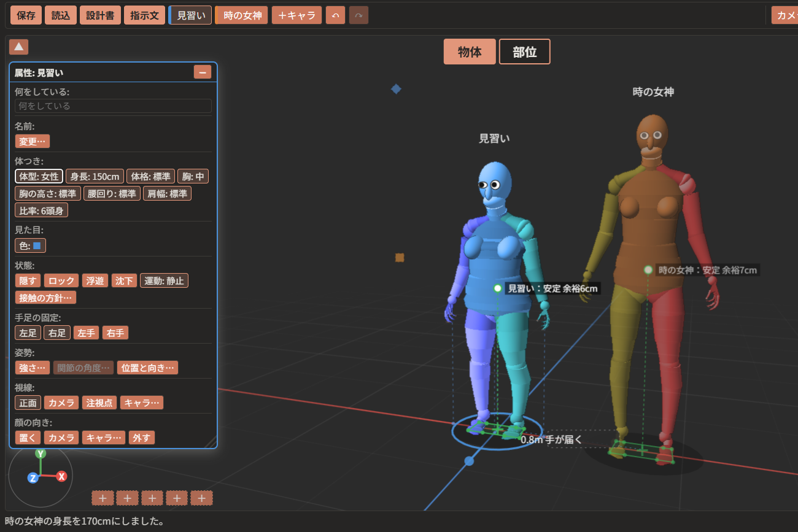This screenshot has width=798, height=532.
Task: Toggle 左足 foot fixation
Action: pos(28,333)
